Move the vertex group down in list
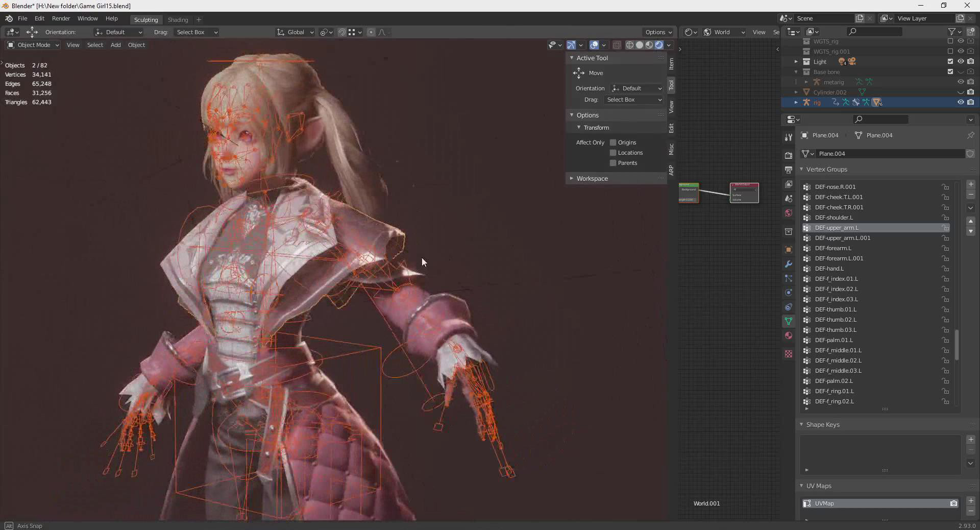980x530 pixels. tap(971, 231)
